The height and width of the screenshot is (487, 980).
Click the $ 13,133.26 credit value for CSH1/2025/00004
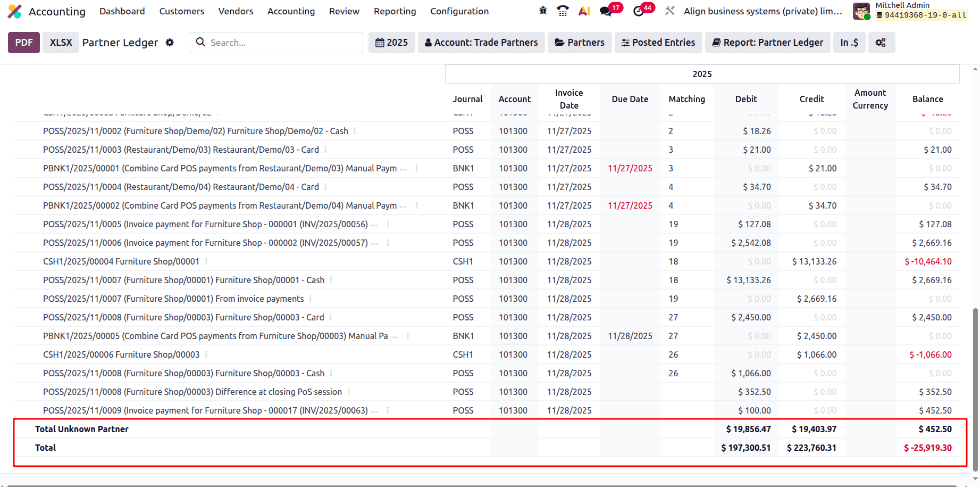point(814,261)
